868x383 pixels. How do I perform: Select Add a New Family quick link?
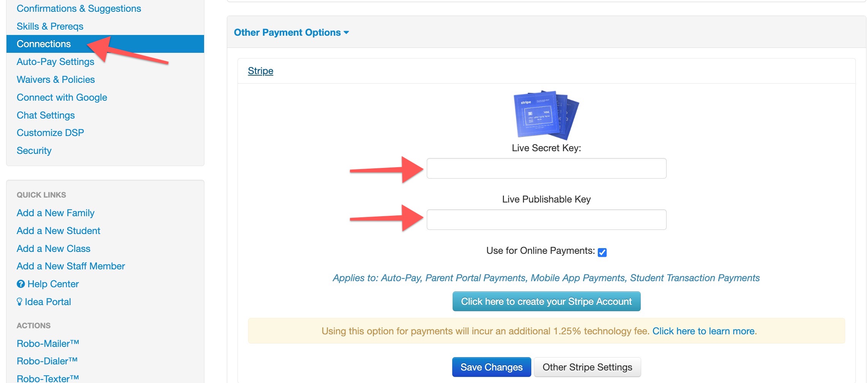pyautogui.click(x=55, y=213)
